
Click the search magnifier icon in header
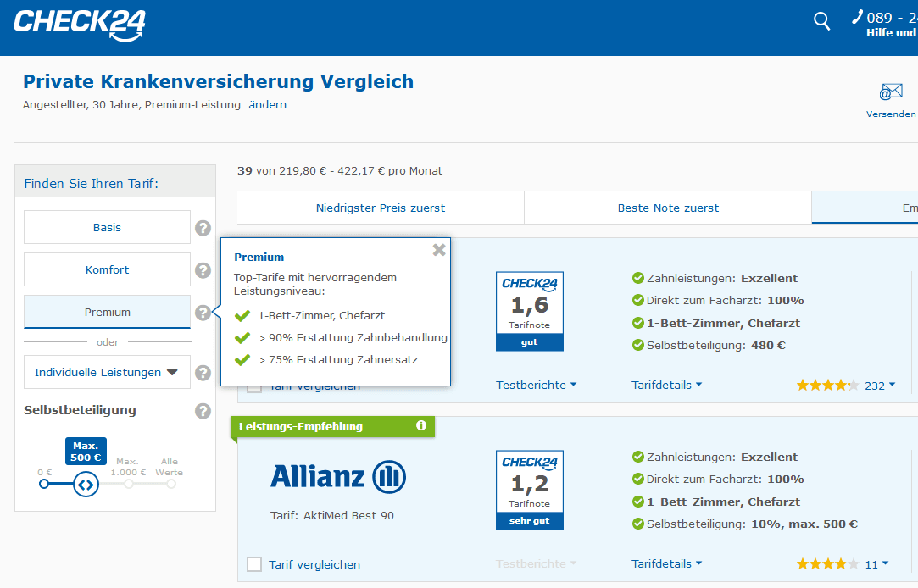821,21
